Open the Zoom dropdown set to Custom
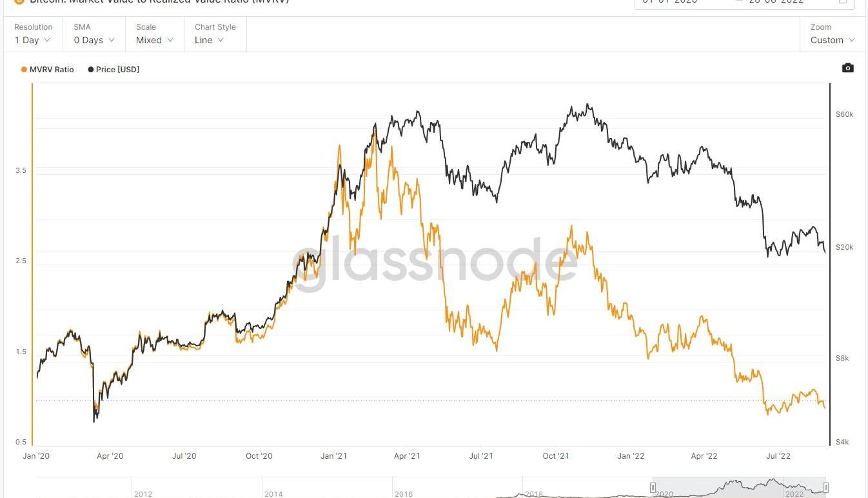The width and height of the screenshot is (868, 498). coord(832,40)
